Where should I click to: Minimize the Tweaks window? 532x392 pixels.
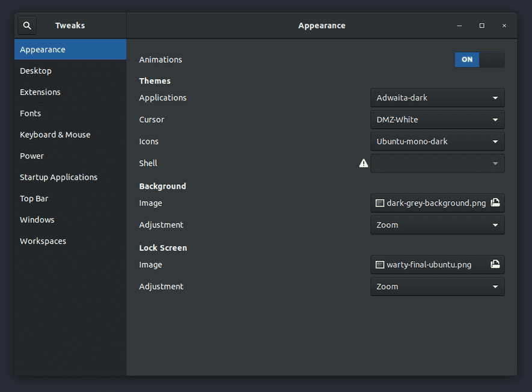[459, 26]
